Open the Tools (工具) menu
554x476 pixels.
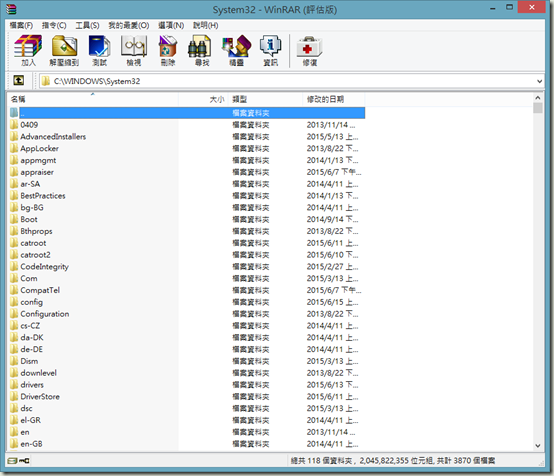(87, 25)
